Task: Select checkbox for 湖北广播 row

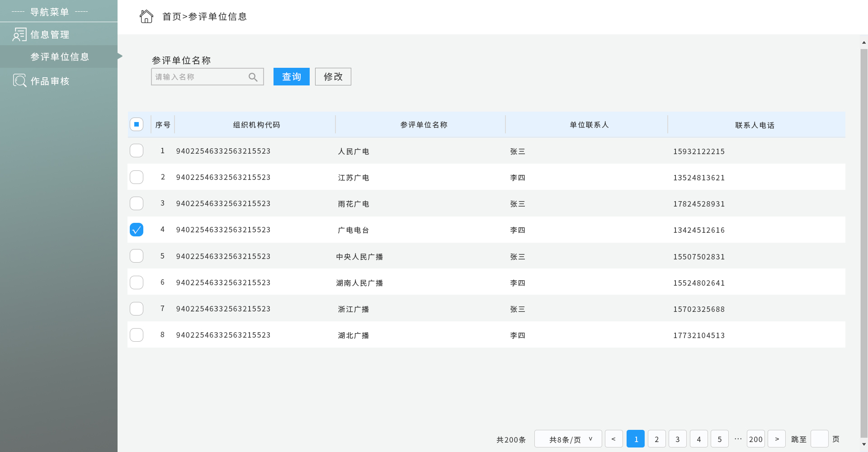Action: pos(137,335)
